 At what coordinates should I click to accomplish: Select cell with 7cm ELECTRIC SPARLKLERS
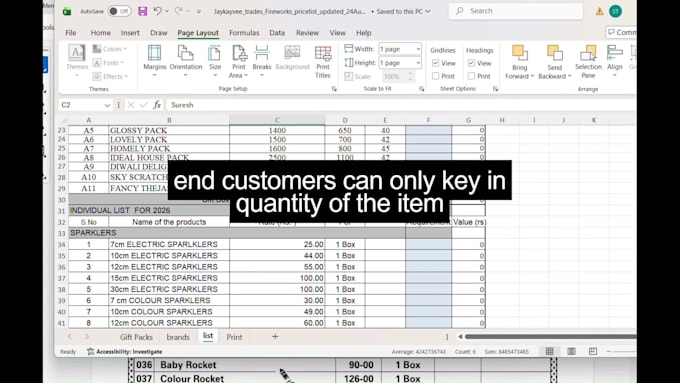coord(169,245)
